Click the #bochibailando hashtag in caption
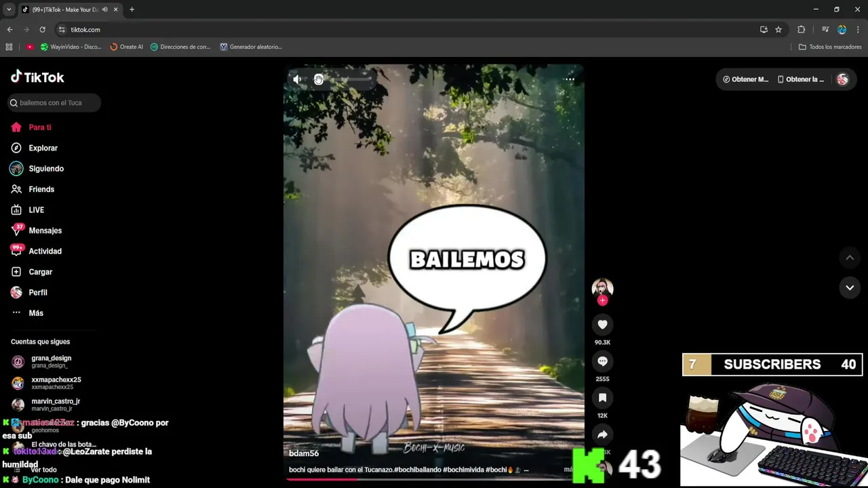The width and height of the screenshot is (868, 488). pos(418,470)
